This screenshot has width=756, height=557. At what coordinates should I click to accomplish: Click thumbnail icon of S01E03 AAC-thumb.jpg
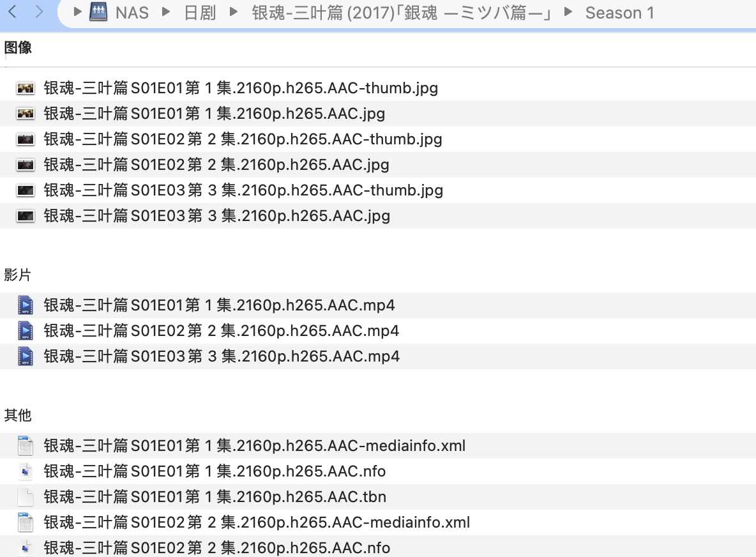point(26,190)
